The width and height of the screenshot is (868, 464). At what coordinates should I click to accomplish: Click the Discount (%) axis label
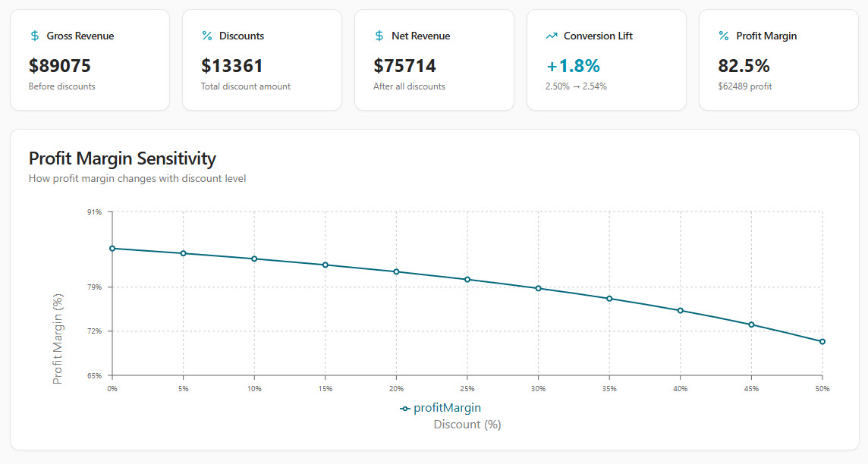point(467,424)
